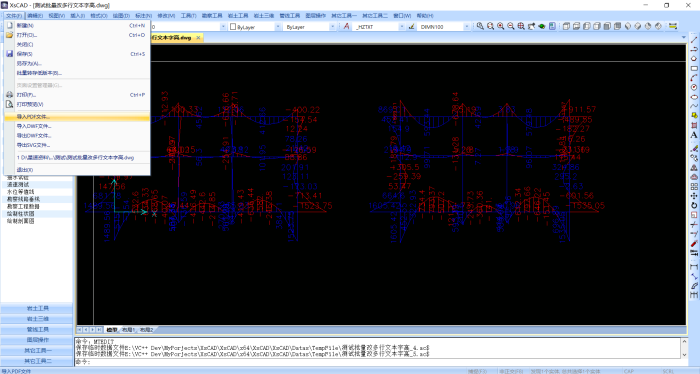Switch to the 布局1 layout tab

coord(129,330)
